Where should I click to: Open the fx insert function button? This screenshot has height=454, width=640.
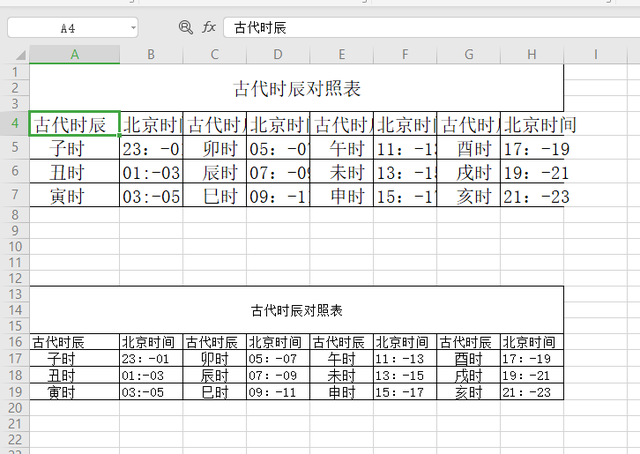coord(209,27)
